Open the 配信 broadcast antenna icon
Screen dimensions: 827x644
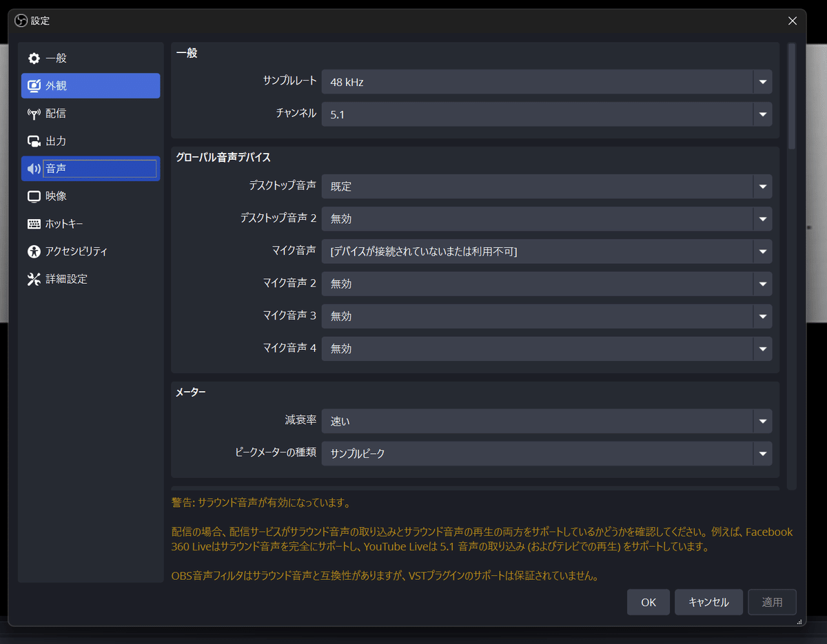click(34, 114)
